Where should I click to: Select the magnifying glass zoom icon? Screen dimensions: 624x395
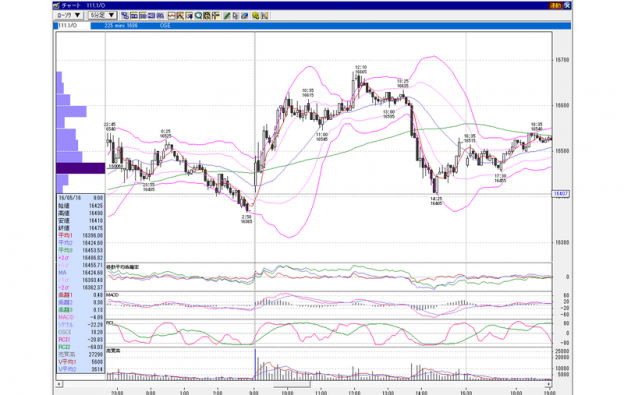pyautogui.click(x=198, y=16)
